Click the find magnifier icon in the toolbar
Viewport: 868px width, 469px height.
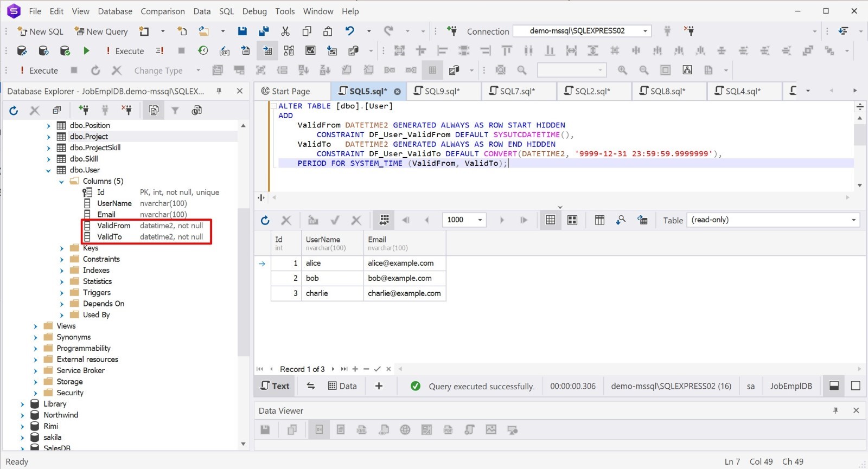(522, 70)
